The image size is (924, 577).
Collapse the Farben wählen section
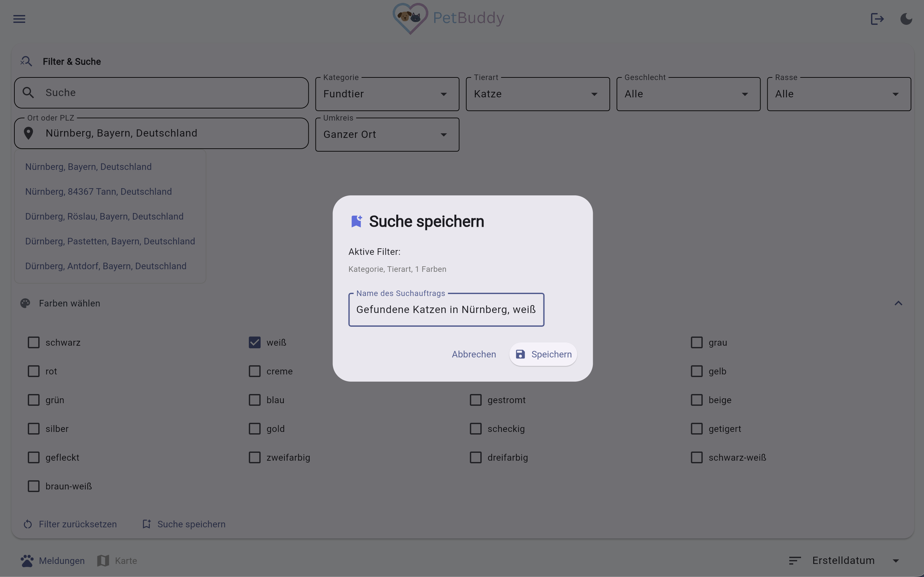click(898, 304)
